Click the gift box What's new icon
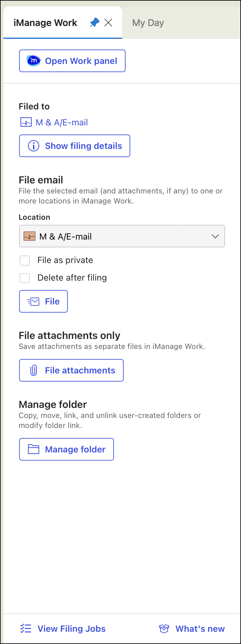Screen dimensions: 241x644 click(164, 629)
